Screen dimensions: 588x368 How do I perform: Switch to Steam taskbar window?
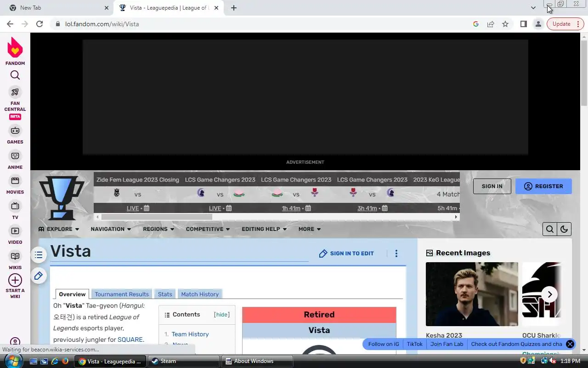184,361
